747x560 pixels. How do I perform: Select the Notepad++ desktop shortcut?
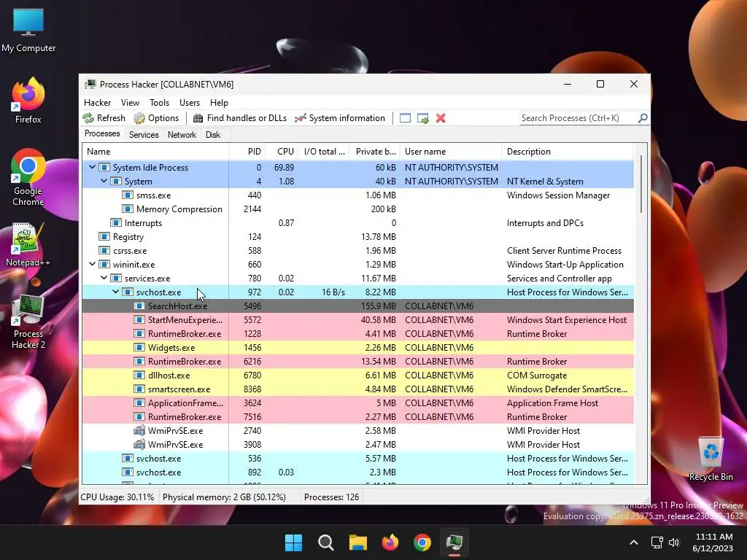[28, 244]
